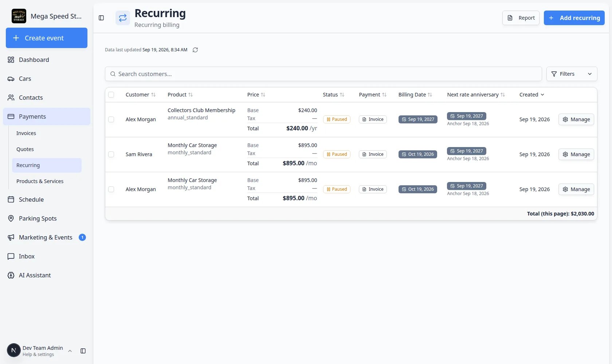Toggle Created column sort chevron

pos(542,95)
